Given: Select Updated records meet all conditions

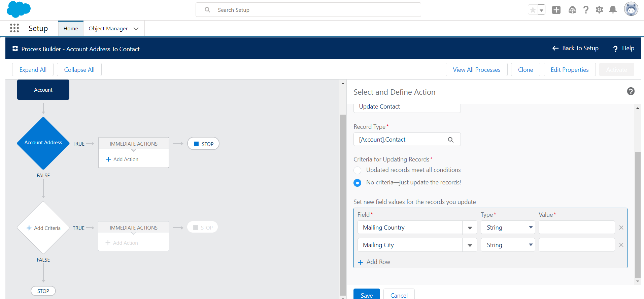Looking at the screenshot, I should [x=358, y=170].
